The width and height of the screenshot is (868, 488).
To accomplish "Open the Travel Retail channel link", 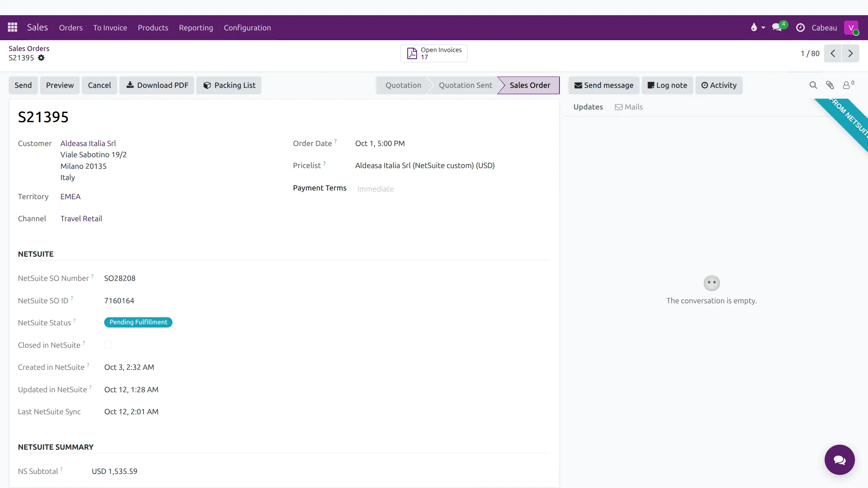I will 81,219.
